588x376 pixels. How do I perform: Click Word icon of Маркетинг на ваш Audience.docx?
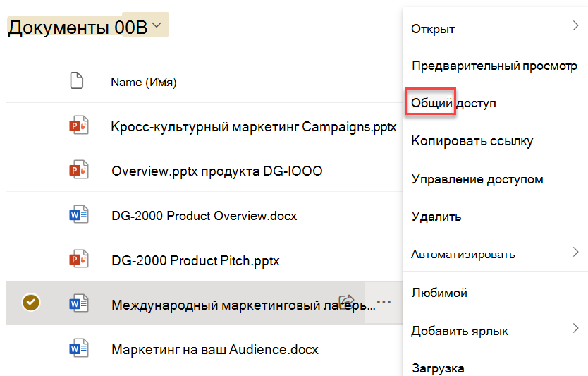tap(79, 348)
